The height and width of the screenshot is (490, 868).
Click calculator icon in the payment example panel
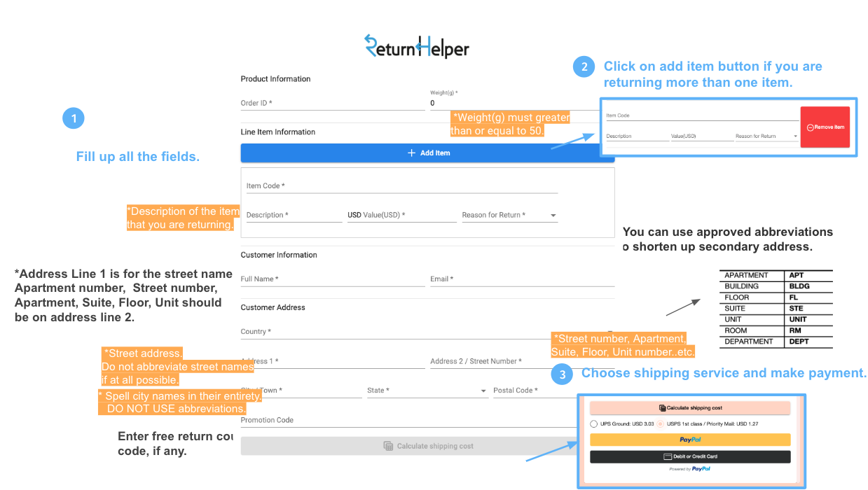tap(662, 408)
